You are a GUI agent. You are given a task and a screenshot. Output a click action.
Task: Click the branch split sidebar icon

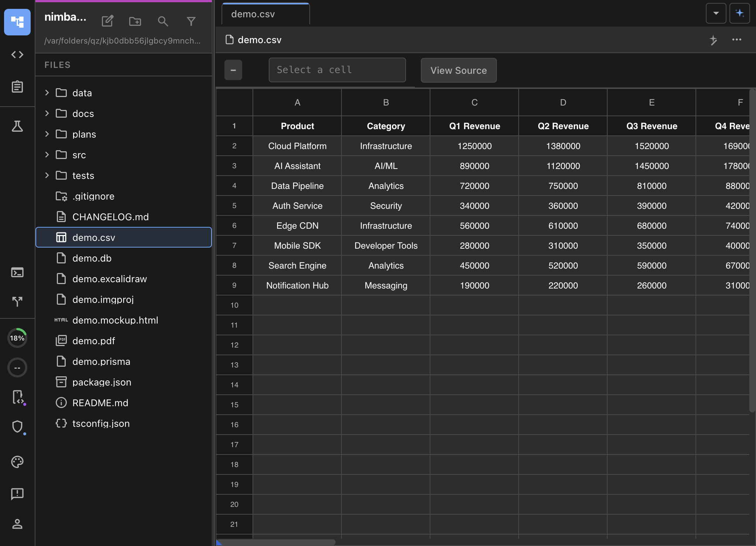pos(17,301)
